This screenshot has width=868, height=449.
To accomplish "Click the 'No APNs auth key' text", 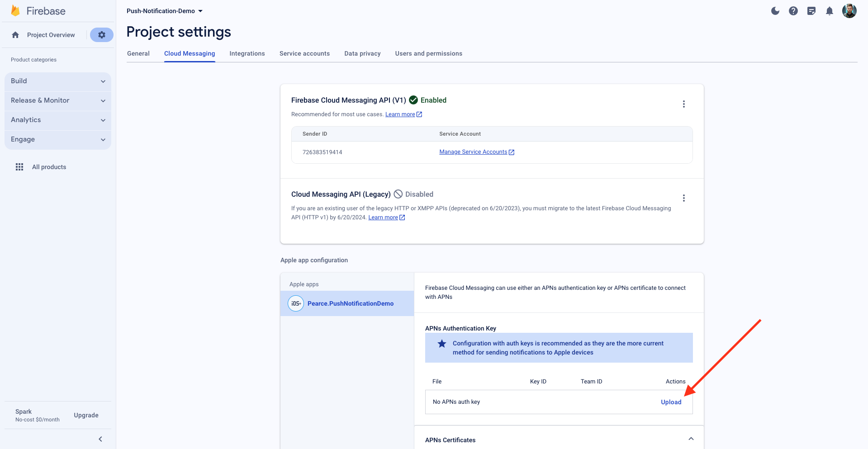I will click(x=456, y=402).
